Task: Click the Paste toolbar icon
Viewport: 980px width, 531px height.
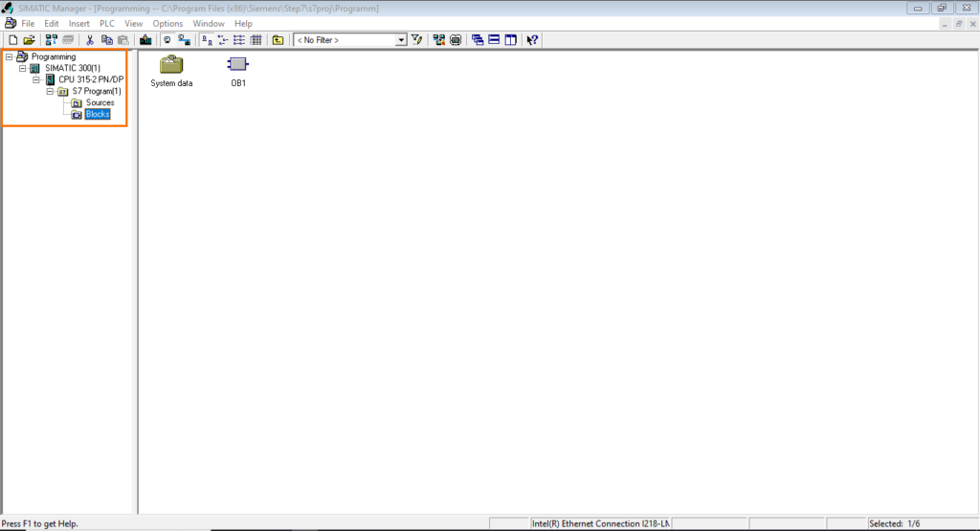Action: point(123,40)
